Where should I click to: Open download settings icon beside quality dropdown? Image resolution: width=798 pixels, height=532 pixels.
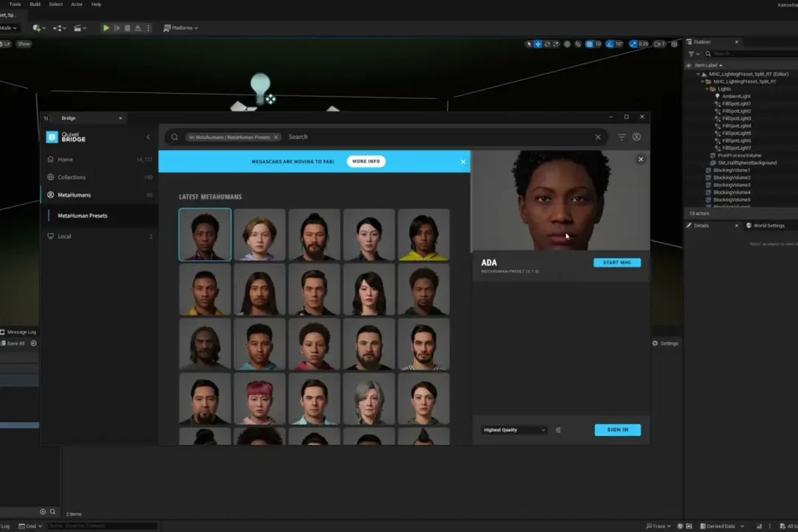[x=558, y=430]
